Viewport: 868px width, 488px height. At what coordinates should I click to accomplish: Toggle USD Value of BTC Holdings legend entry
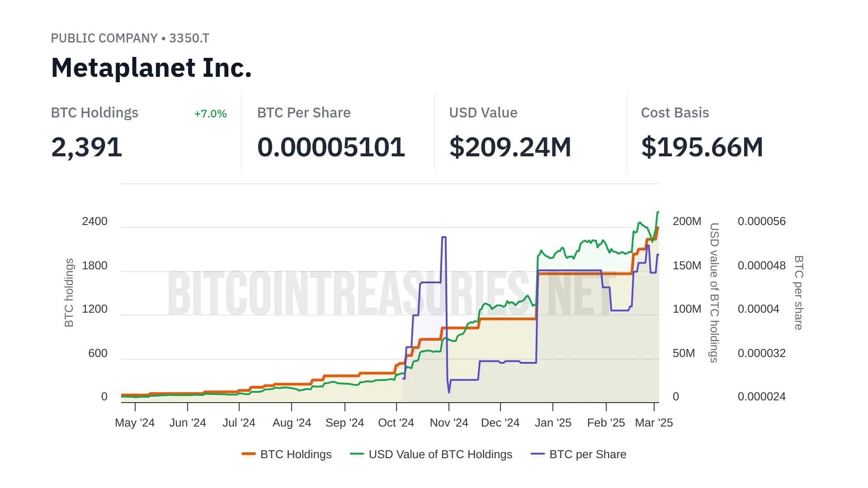[440, 454]
